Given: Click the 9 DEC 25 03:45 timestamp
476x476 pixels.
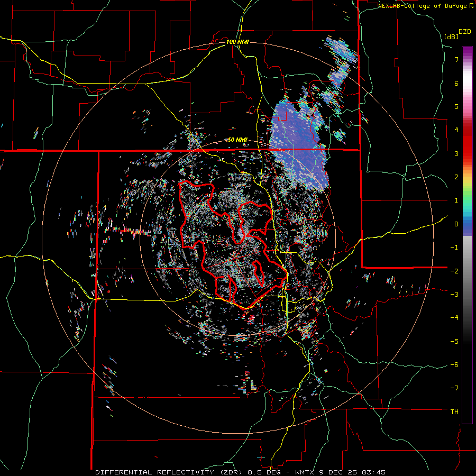Looking at the screenshot, I should [351, 472].
